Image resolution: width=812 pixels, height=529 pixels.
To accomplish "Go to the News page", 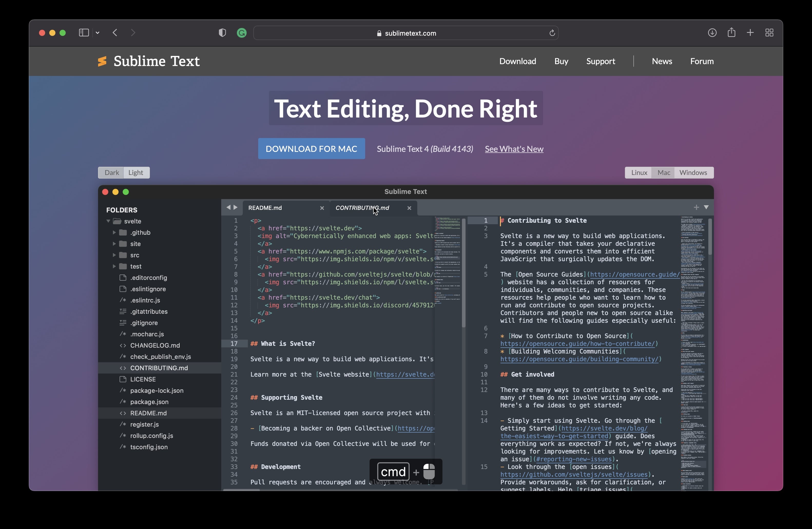I will click(662, 61).
